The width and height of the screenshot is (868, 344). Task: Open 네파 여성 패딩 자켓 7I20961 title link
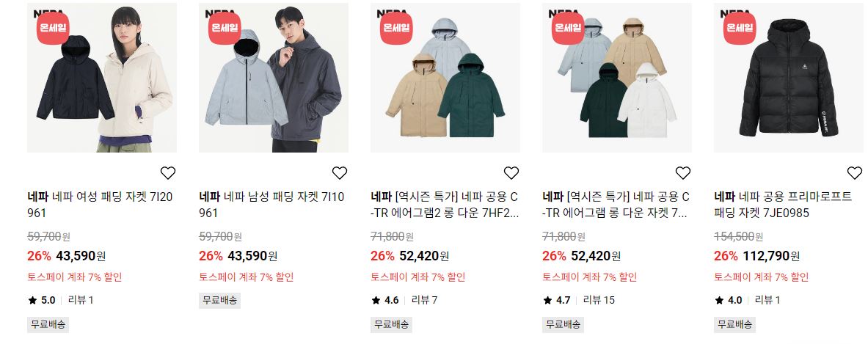(101, 205)
